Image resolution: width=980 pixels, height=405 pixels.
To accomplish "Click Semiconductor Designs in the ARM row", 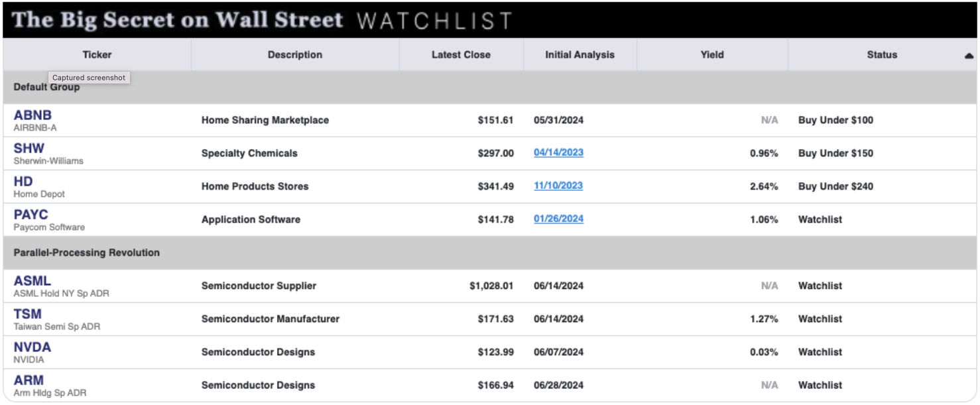I will pyautogui.click(x=258, y=385).
